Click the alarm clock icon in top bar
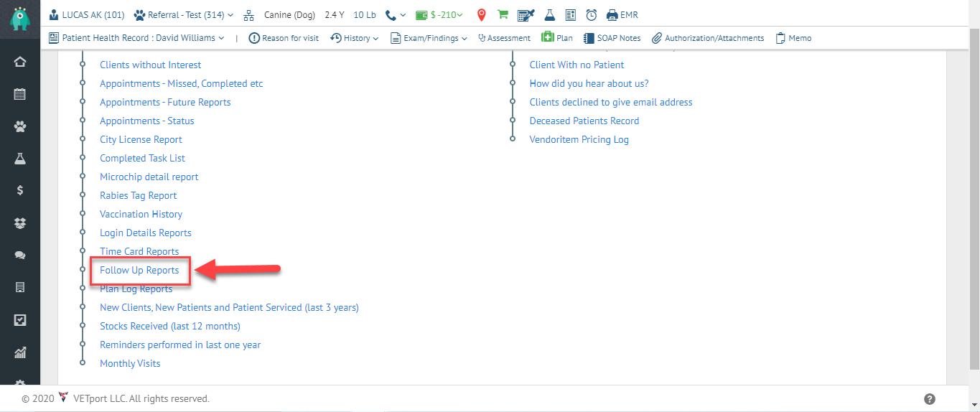 592,14
